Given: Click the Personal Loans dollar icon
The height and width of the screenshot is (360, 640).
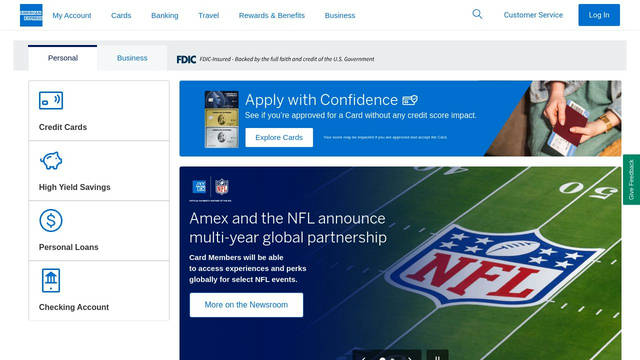Looking at the screenshot, I should (51, 220).
